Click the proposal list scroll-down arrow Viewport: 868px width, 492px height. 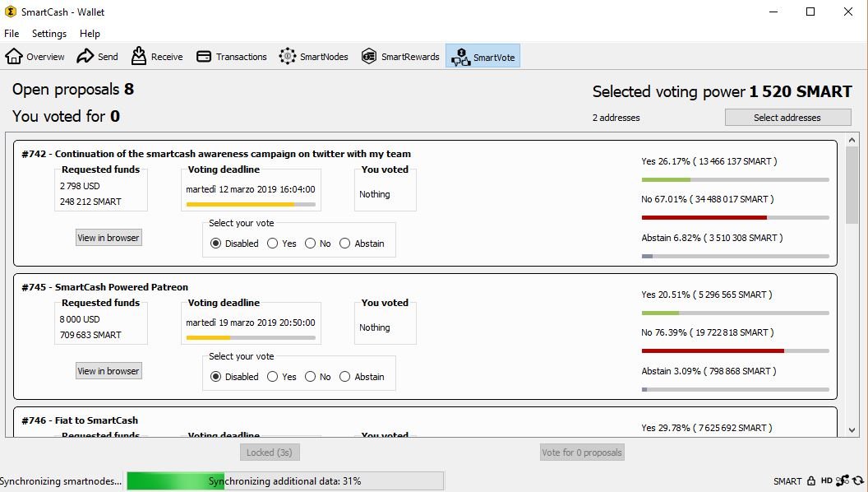(852, 430)
